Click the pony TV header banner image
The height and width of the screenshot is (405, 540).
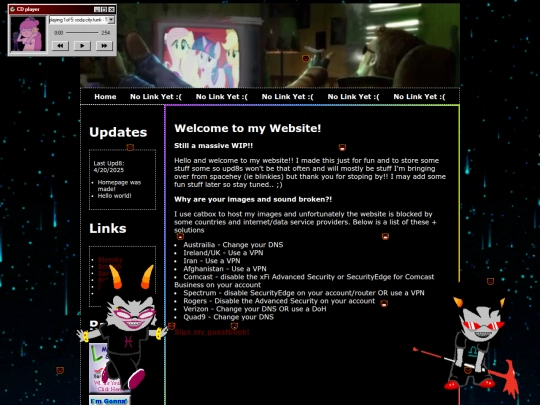[270, 45]
